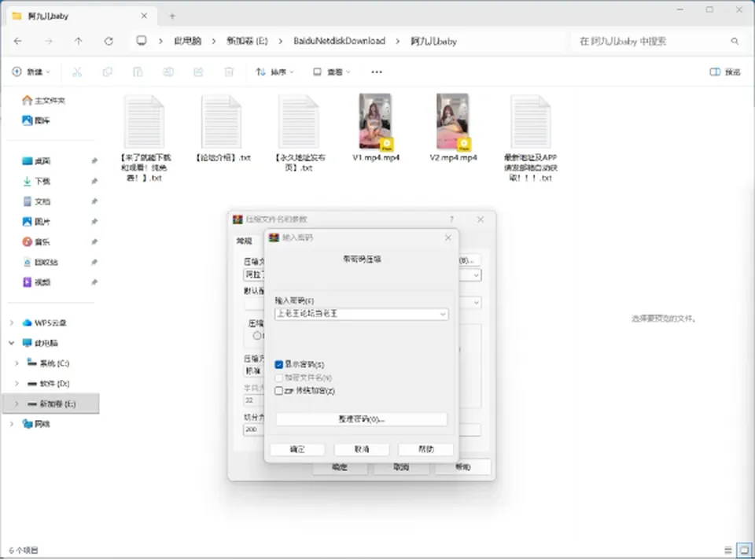Open the 查看 view dropdown
755x560 pixels.
pos(332,72)
